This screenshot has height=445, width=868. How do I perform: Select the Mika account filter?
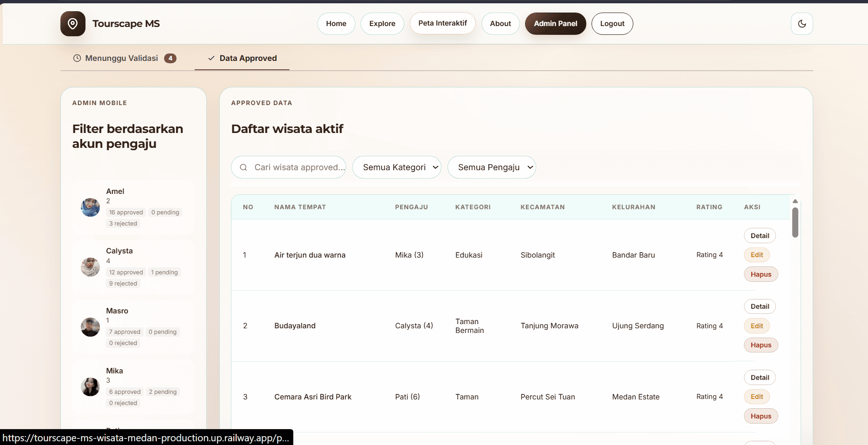click(x=134, y=387)
